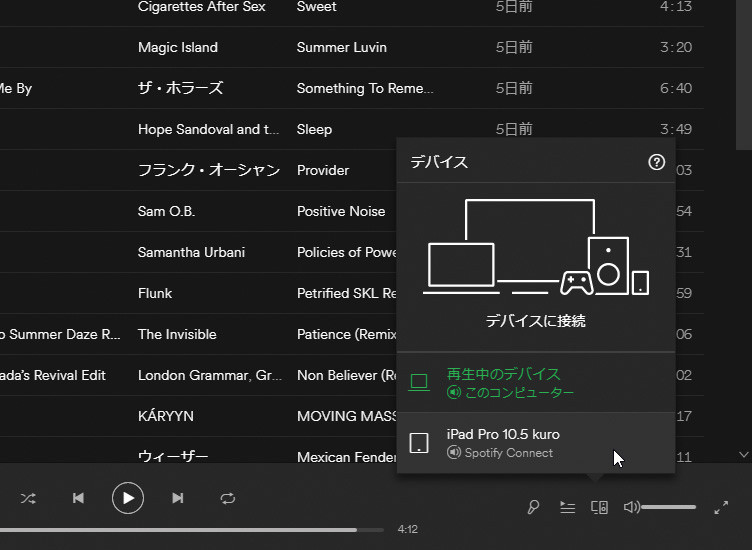The height and width of the screenshot is (550, 752).
Task: Open artist ウィーザー
Action: coord(173,456)
